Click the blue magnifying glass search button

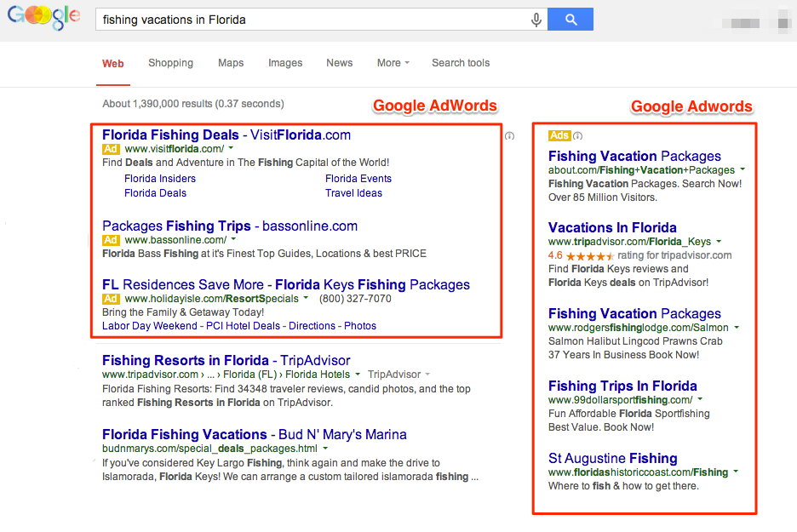(571, 20)
